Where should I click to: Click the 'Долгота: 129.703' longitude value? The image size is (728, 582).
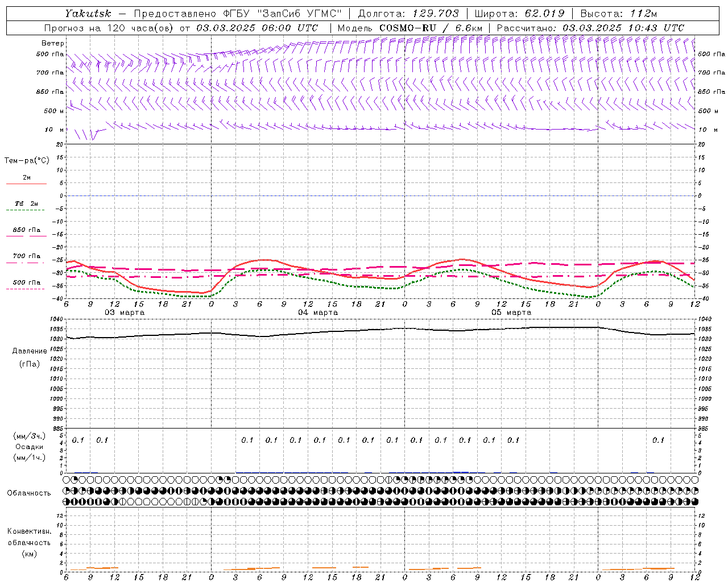408,14
